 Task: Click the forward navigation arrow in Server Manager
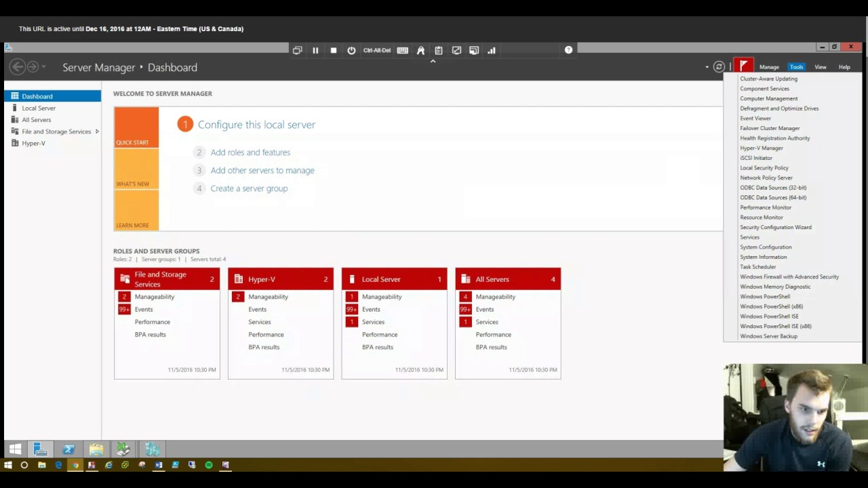click(x=33, y=66)
